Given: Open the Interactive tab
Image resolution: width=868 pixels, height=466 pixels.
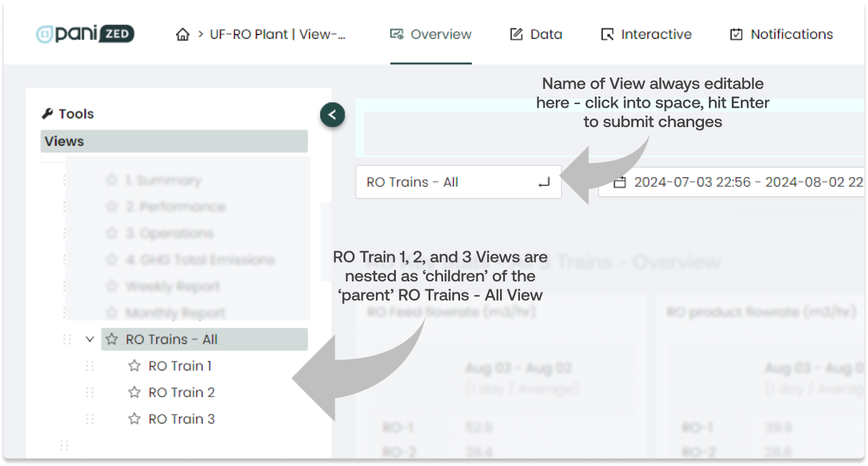Looking at the screenshot, I should point(646,34).
